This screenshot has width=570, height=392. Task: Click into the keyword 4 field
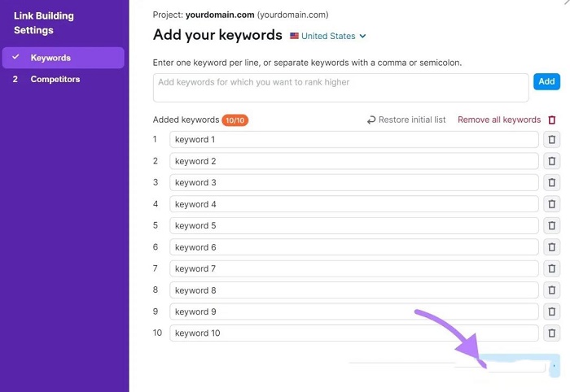[353, 204]
